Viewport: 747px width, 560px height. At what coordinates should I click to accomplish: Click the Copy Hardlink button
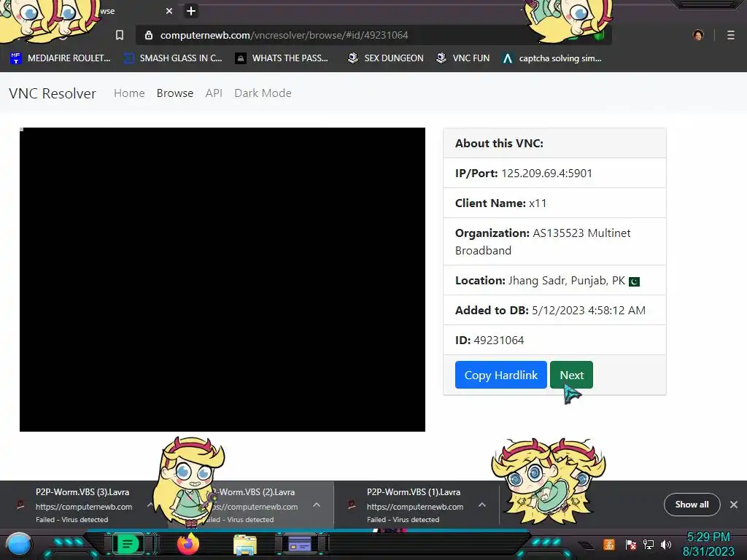coord(500,375)
